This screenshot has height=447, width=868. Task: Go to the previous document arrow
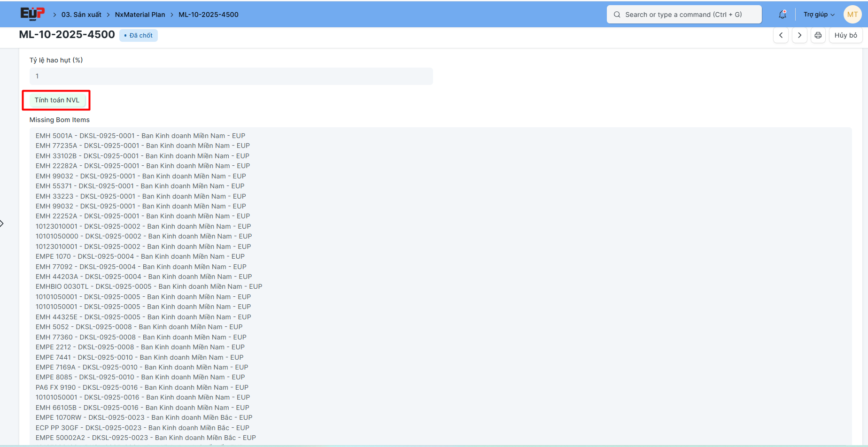pos(781,35)
